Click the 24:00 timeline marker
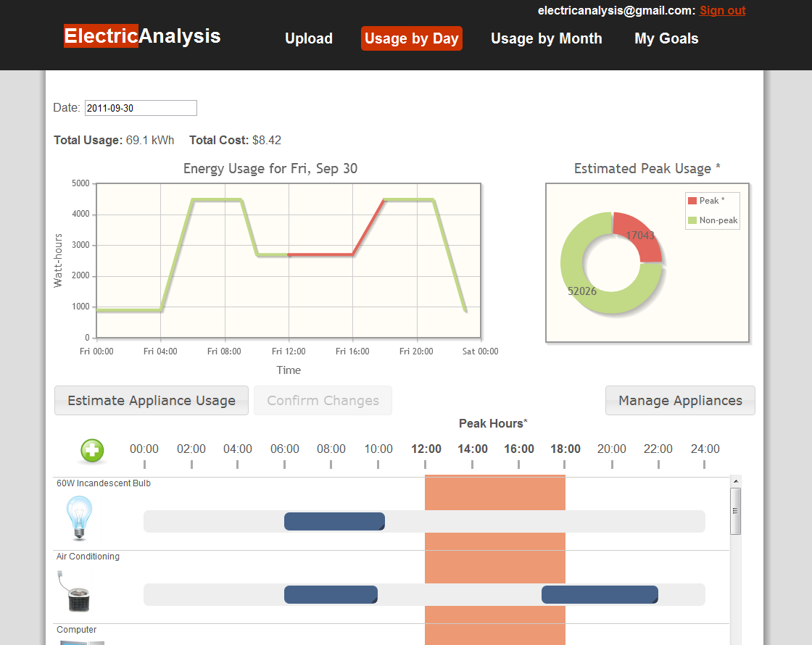The width and height of the screenshot is (812, 645). [705, 449]
